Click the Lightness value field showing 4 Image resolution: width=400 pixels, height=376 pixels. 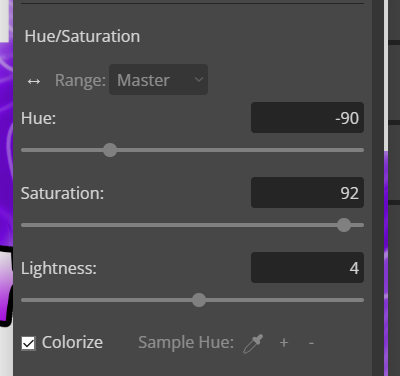point(307,268)
